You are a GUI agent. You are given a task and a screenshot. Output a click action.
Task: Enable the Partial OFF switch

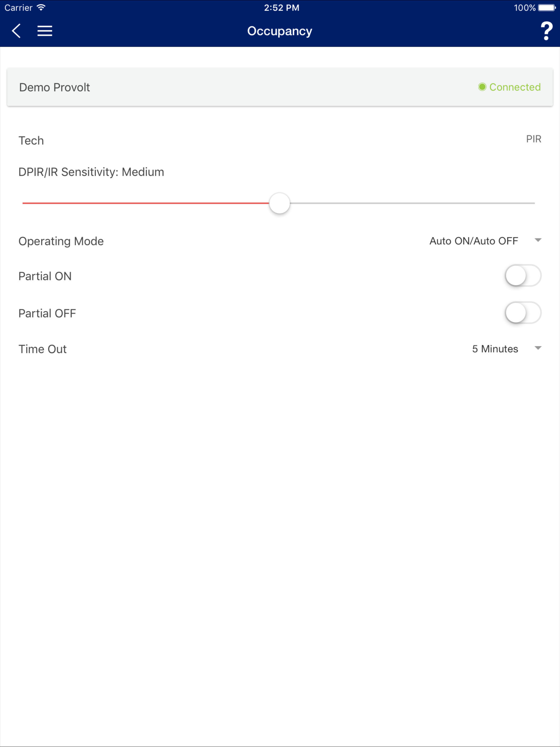[x=523, y=313]
